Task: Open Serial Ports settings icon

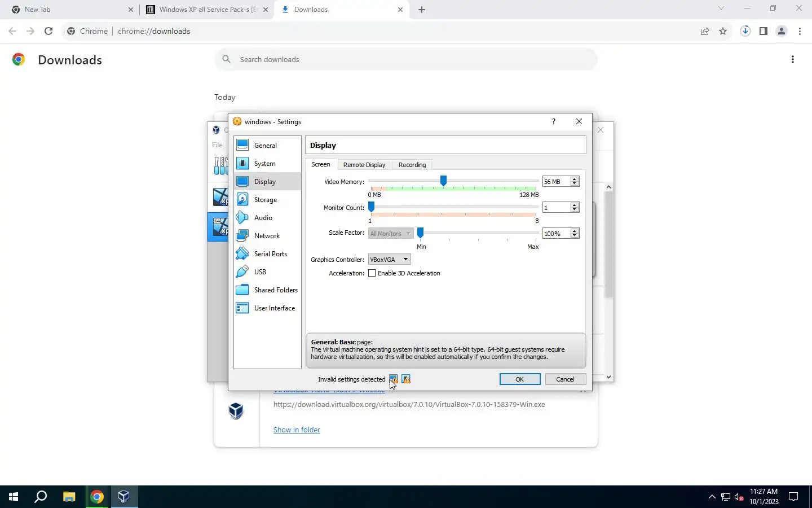Action: pyautogui.click(x=242, y=253)
